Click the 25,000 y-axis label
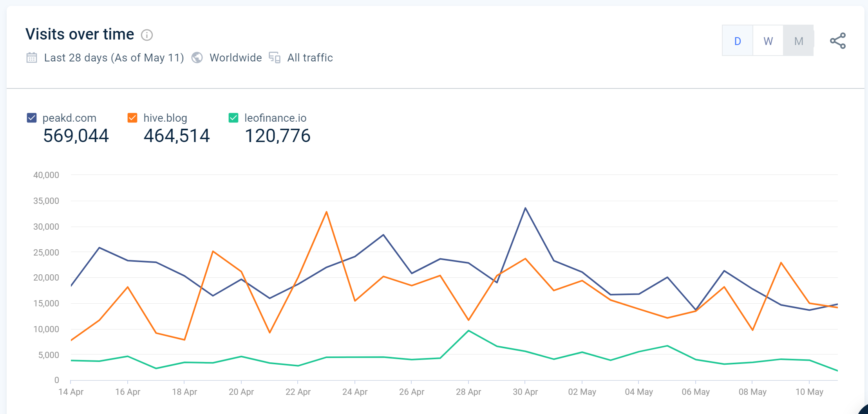 (x=46, y=252)
